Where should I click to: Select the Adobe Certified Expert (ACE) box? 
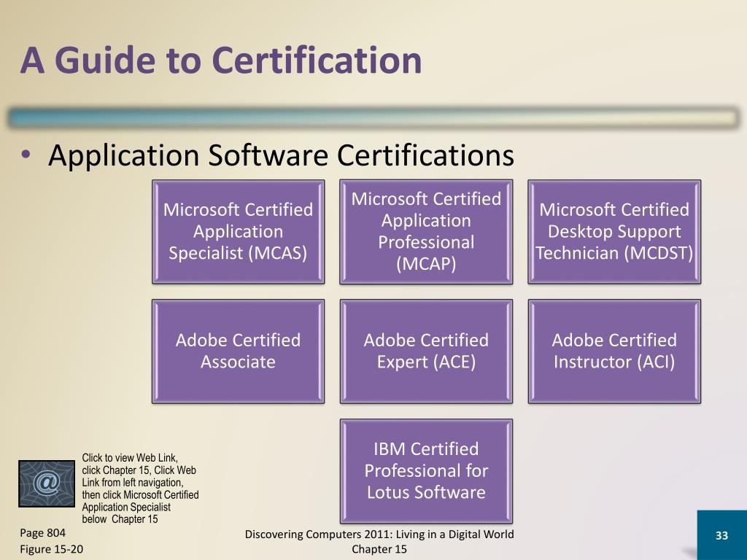[426, 351]
